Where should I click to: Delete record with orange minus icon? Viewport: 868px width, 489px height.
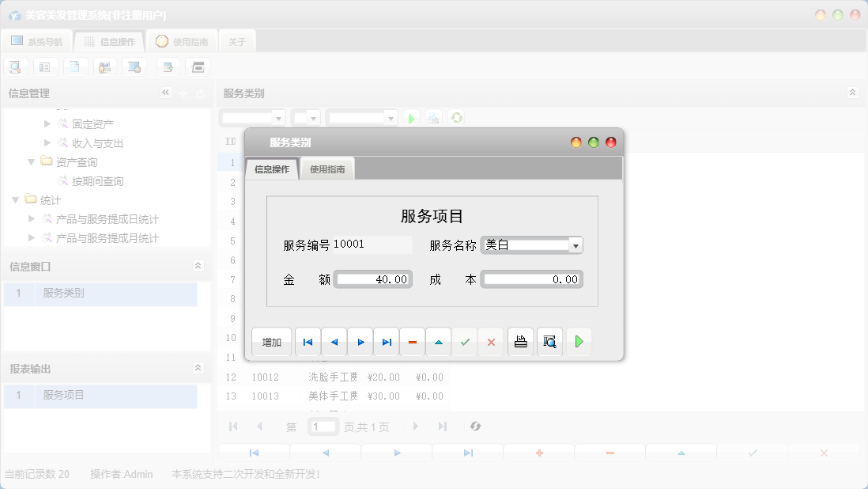point(413,342)
